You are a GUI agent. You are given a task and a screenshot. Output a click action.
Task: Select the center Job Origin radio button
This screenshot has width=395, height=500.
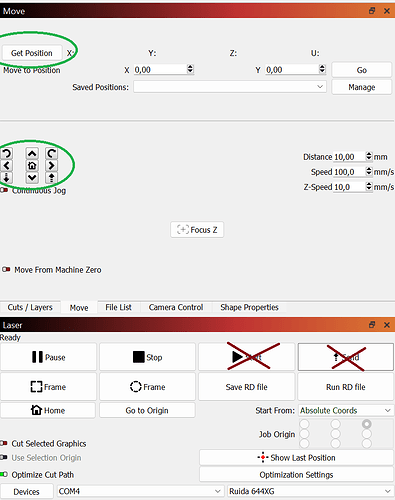tap(335, 434)
